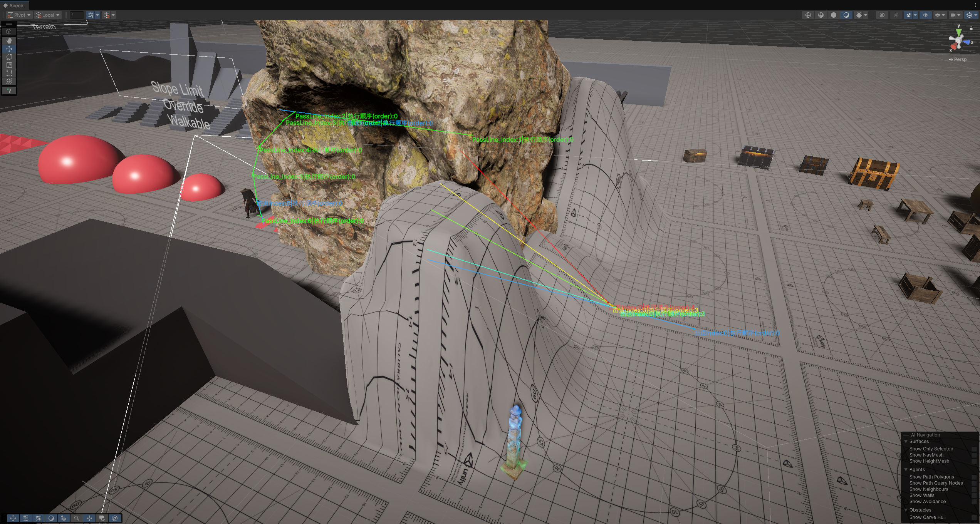
Task: Enable Show Carve Hull checkbox
Action: (x=974, y=517)
